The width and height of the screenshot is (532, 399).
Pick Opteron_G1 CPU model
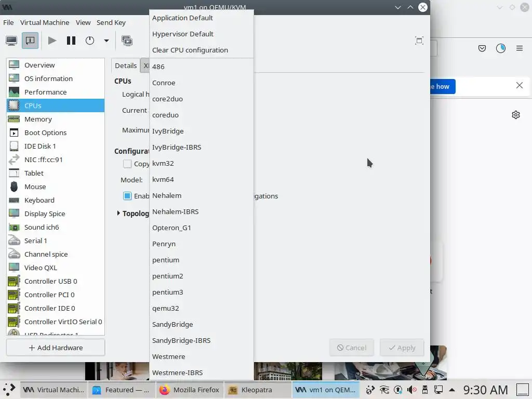pos(201,228)
